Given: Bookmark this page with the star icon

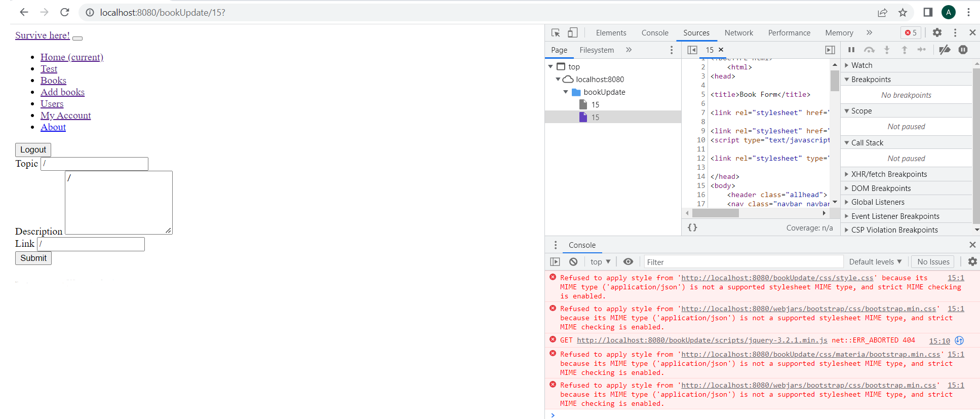Looking at the screenshot, I should [903, 13].
